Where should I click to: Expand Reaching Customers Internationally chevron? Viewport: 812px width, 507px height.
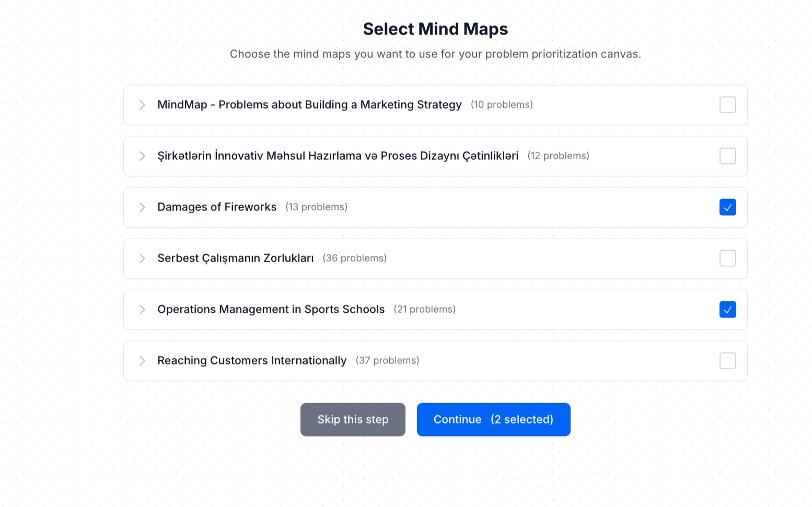coord(142,361)
